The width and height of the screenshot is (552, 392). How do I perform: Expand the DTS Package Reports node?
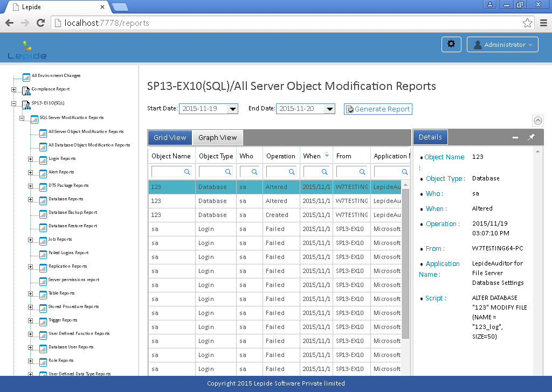click(x=30, y=186)
